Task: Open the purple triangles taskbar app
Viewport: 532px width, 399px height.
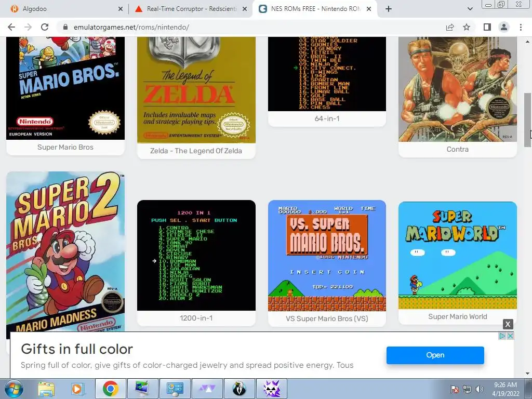Action: click(x=207, y=389)
